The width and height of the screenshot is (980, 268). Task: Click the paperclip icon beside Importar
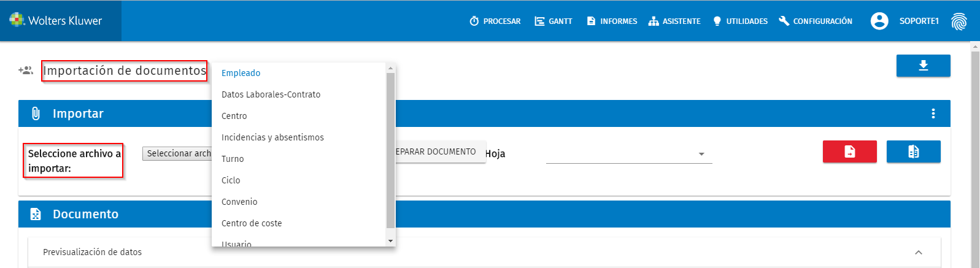36,113
